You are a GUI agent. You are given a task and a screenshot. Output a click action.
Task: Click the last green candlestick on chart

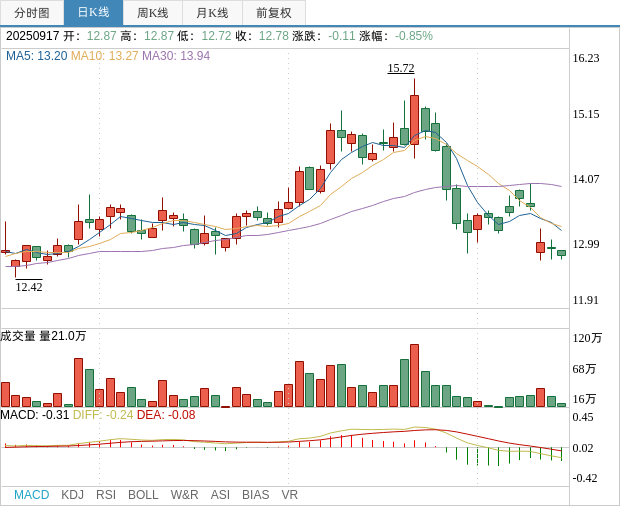tap(561, 253)
